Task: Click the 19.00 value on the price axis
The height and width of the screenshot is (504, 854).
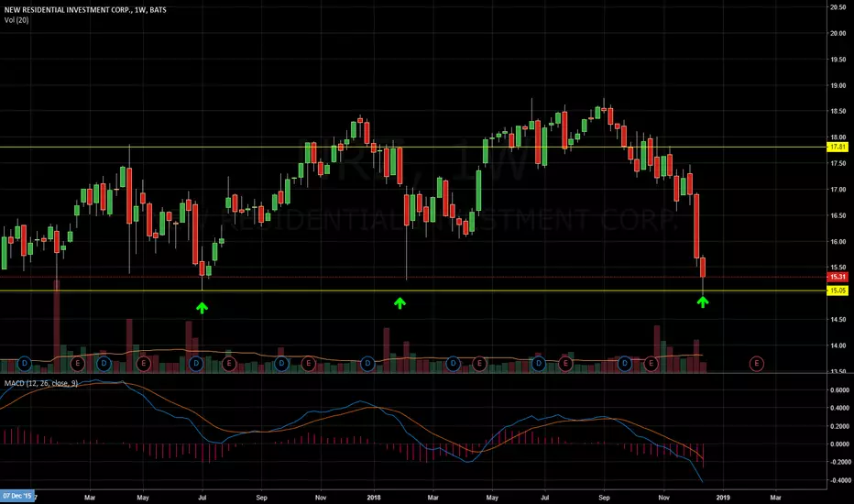Action: point(838,85)
